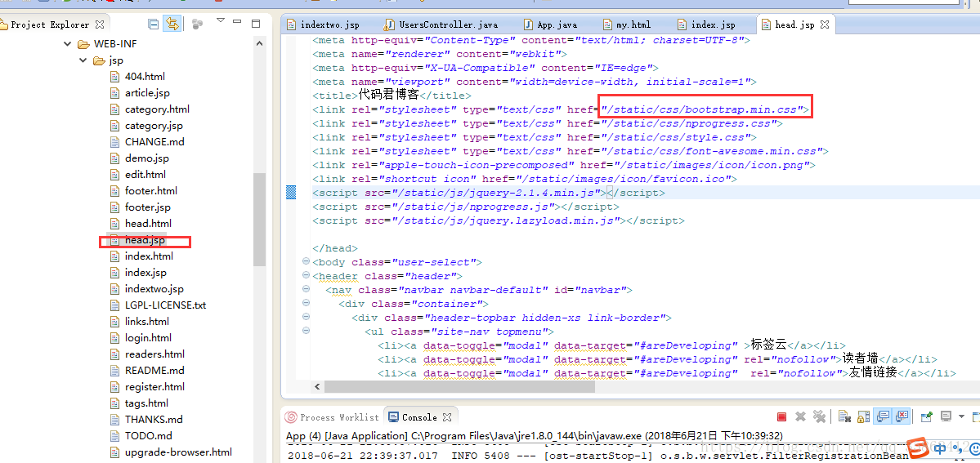The width and height of the screenshot is (980, 463).
Task: Minimize the Project Explorer panel
Action: point(238,24)
